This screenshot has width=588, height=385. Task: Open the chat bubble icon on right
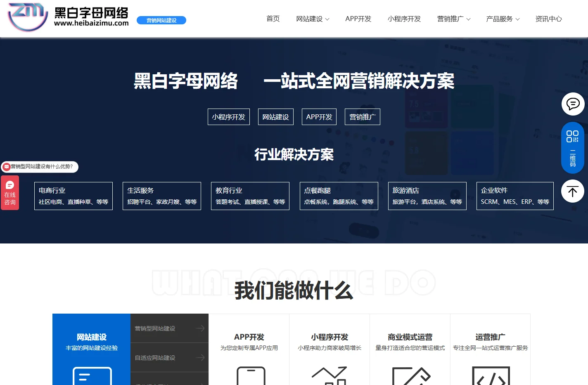(573, 104)
